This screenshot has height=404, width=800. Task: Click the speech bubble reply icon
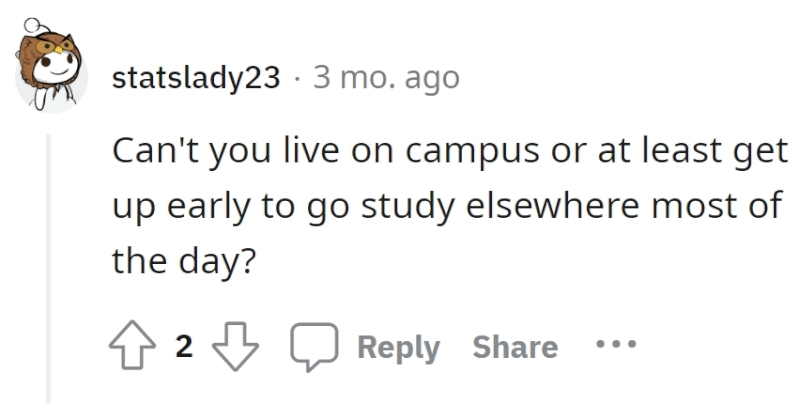(314, 346)
